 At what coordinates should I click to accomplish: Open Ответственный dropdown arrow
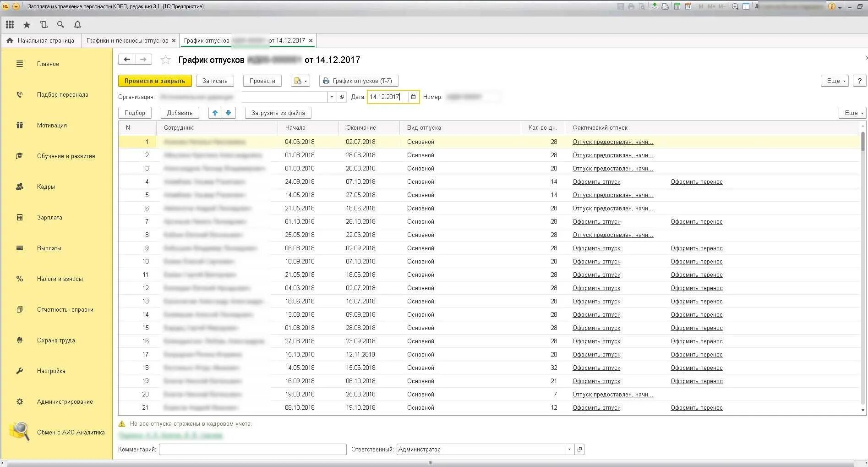(569, 450)
